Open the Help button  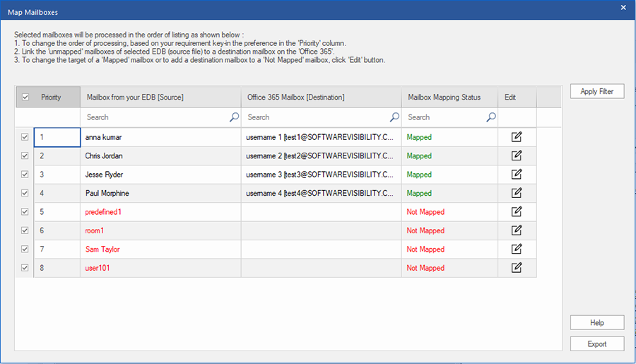pos(597,322)
